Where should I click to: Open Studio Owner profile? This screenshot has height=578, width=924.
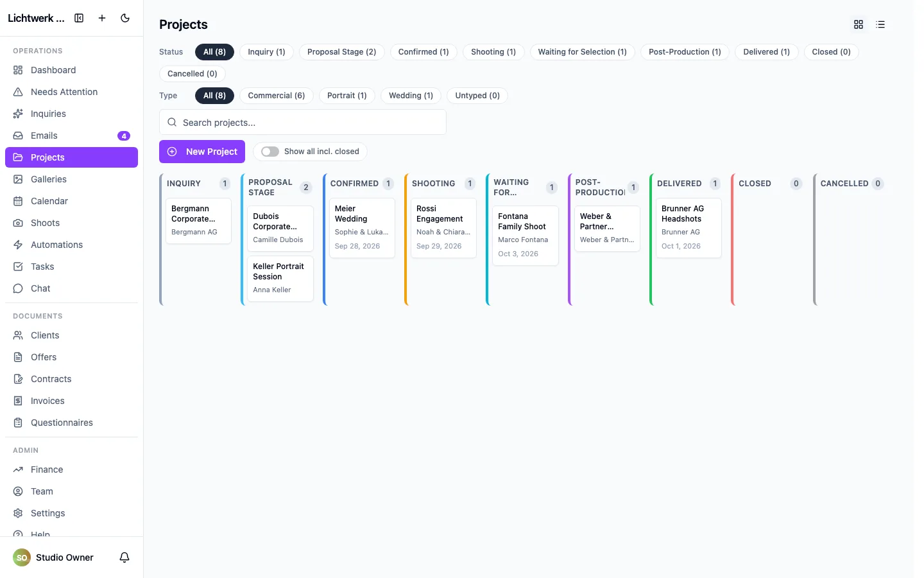pyautogui.click(x=53, y=557)
